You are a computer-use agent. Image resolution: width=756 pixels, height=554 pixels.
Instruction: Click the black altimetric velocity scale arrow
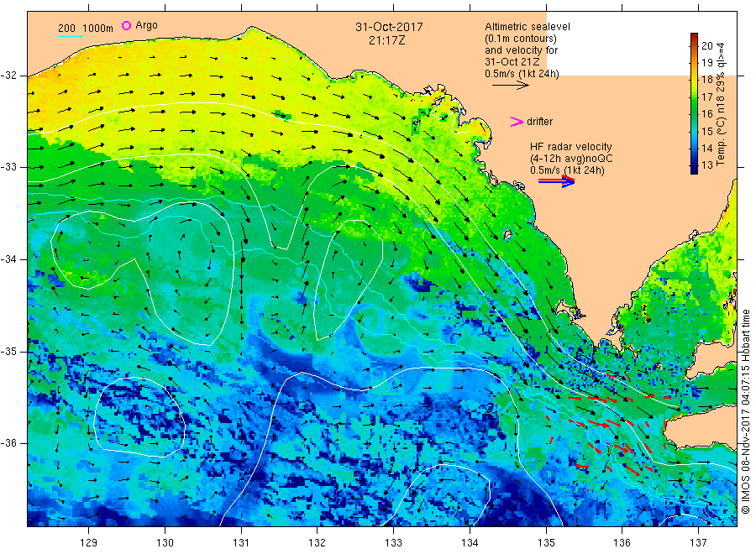(x=511, y=86)
